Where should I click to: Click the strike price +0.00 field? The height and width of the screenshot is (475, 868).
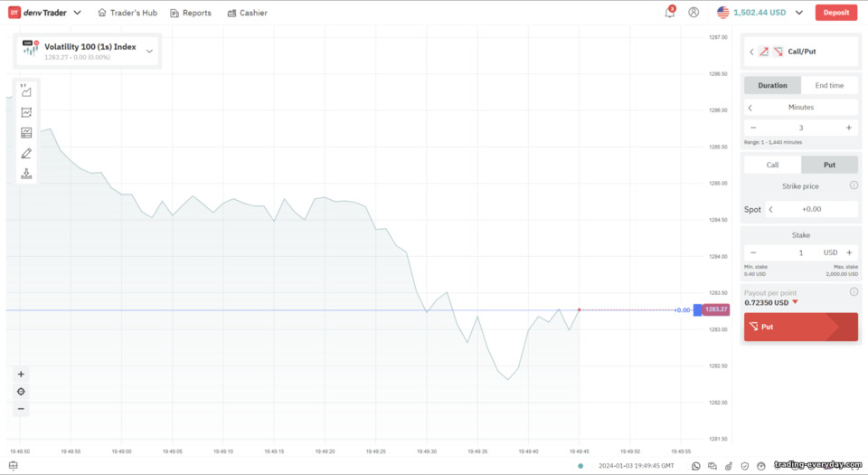tap(812, 209)
